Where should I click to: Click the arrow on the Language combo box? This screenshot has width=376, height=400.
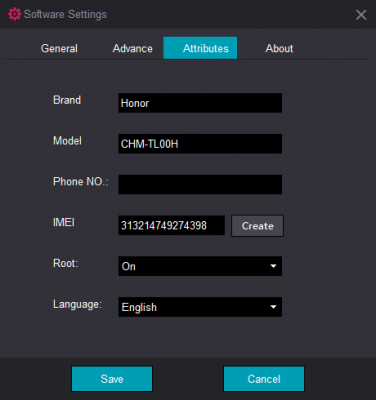[x=273, y=307]
